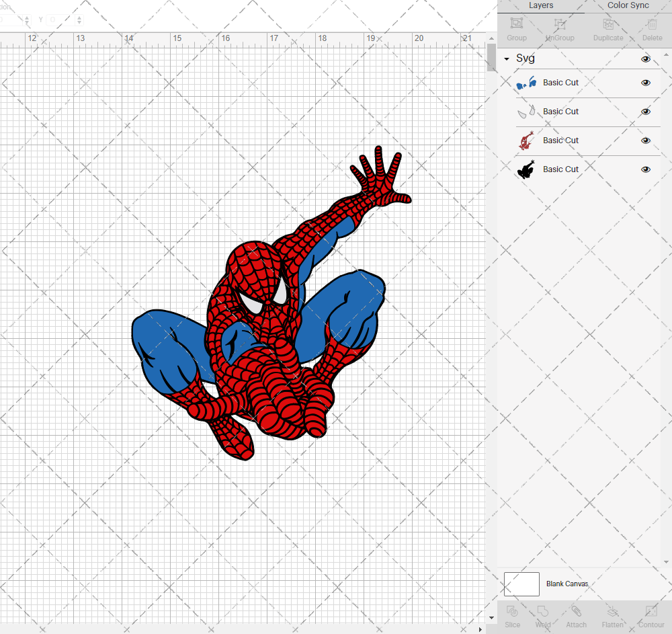Click the UnGroup icon
The height and width of the screenshot is (634, 672).
click(x=560, y=24)
